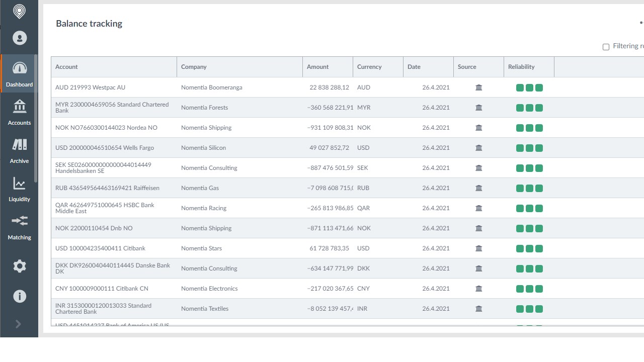Click company Nomentia Racing
The width and height of the screenshot is (644, 362).
click(x=204, y=208)
